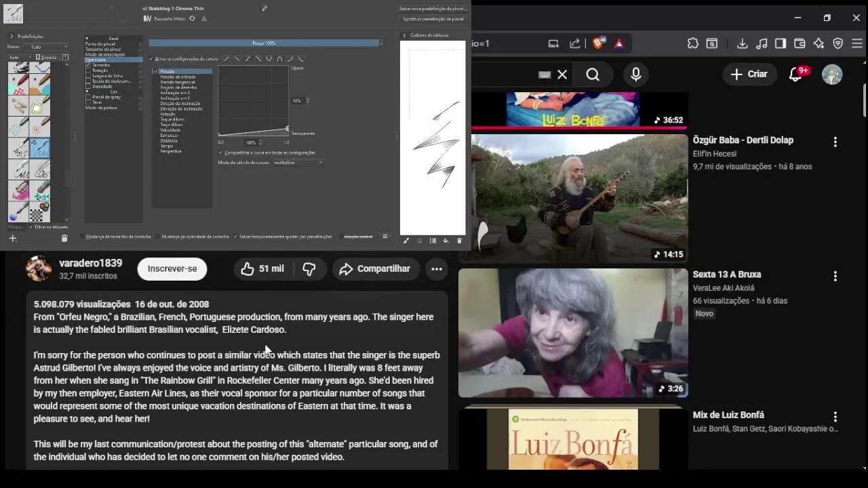Image resolution: width=868 pixels, height=488 pixels.
Task: Toggle Ativar as configurações da caneta checkbox
Action: tap(151, 59)
